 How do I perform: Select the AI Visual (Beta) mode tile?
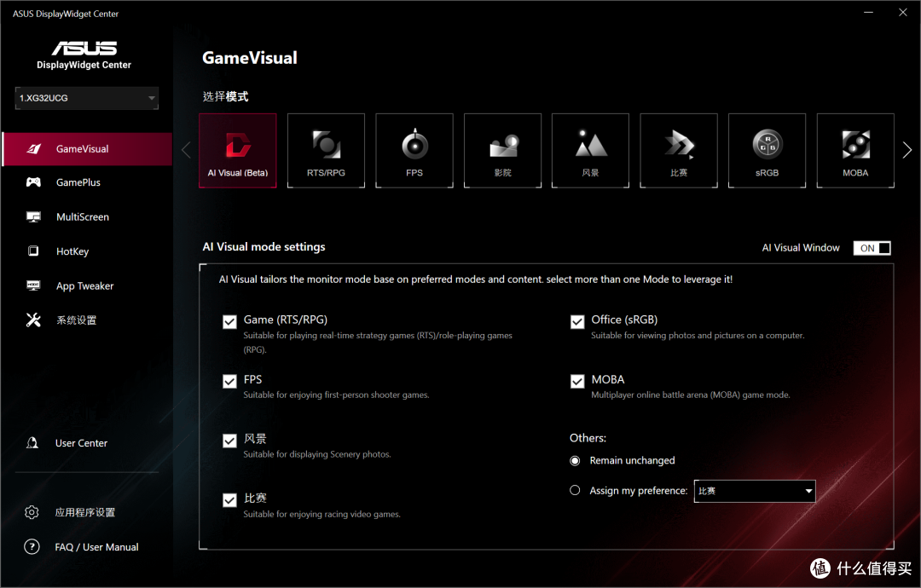(x=238, y=151)
